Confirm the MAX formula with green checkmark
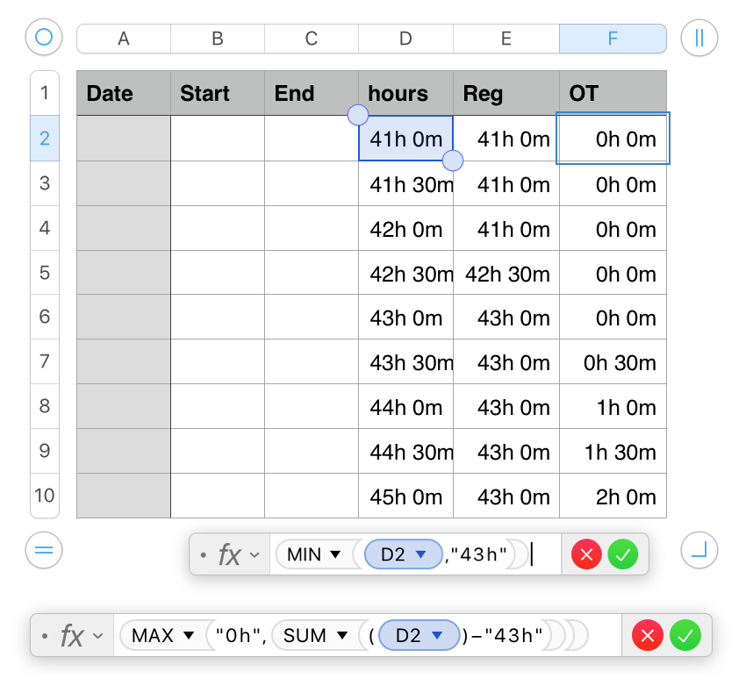This screenshot has width=753, height=700. (x=685, y=635)
